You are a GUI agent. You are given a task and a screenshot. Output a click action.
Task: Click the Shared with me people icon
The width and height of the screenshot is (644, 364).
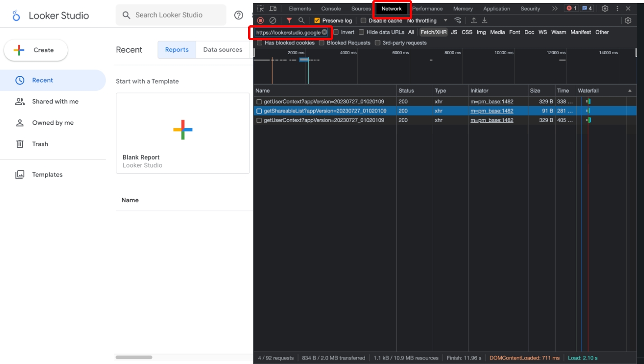(20, 102)
